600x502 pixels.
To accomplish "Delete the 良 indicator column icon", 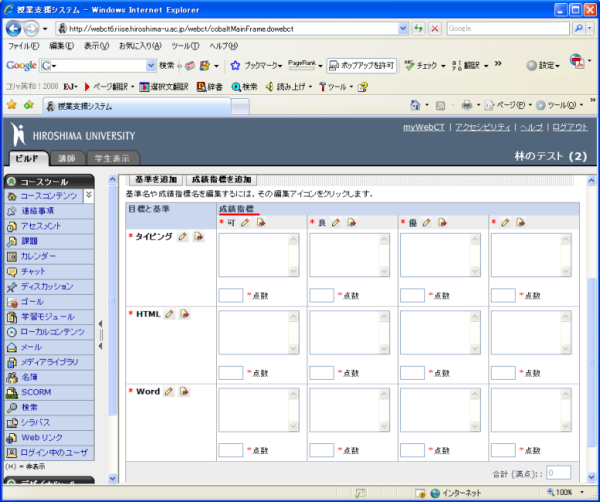I will tap(352, 222).
